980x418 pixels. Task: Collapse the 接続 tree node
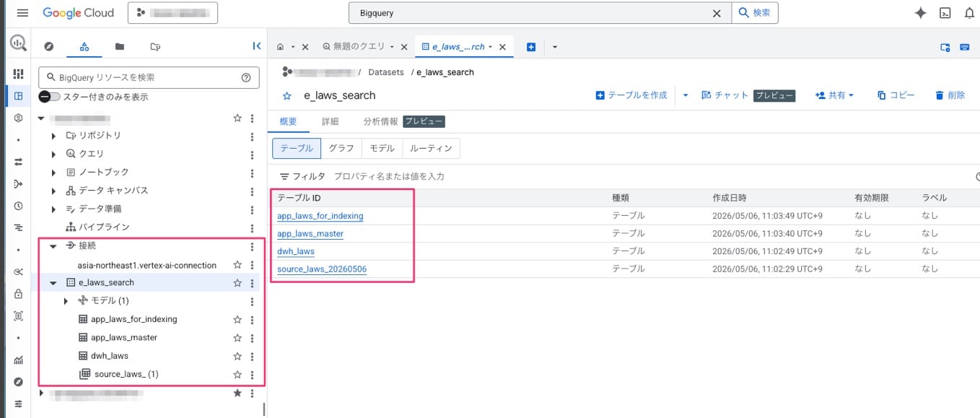(53, 246)
